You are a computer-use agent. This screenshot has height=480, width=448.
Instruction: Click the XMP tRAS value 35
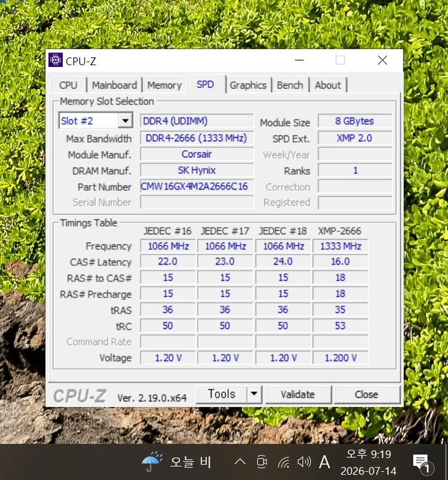340,310
